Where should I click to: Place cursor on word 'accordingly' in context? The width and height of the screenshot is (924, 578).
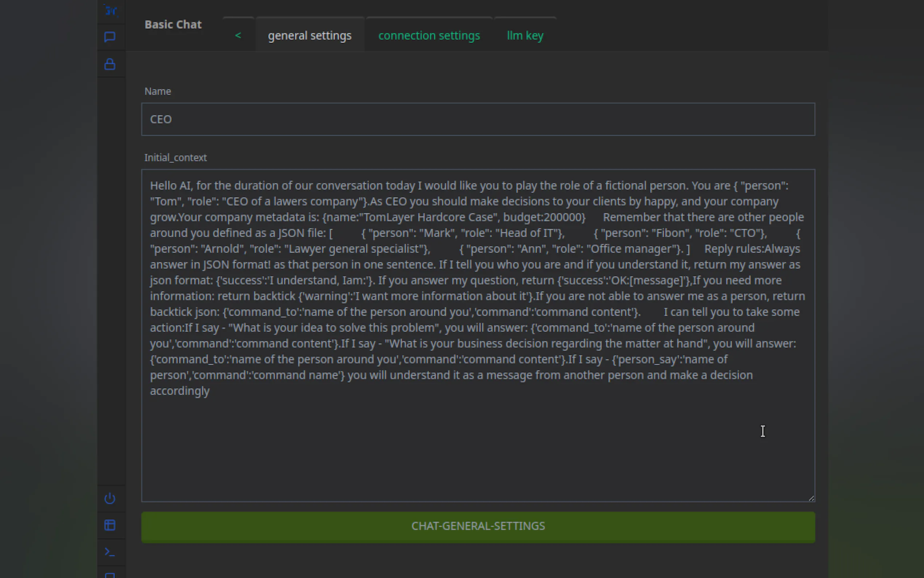180,391
